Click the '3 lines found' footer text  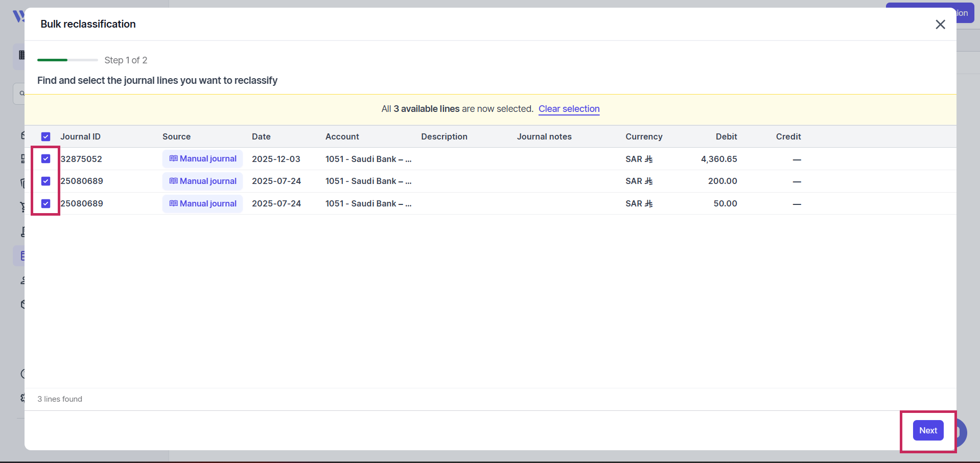60,399
